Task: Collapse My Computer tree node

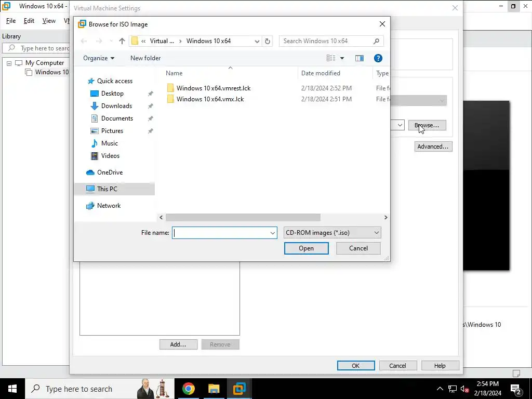Action: click(9, 63)
